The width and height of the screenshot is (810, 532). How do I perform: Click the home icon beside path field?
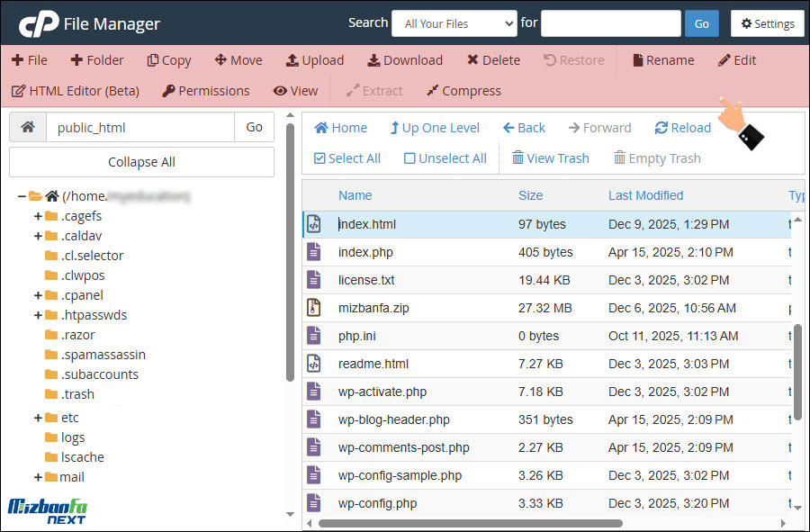pyautogui.click(x=28, y=127)
